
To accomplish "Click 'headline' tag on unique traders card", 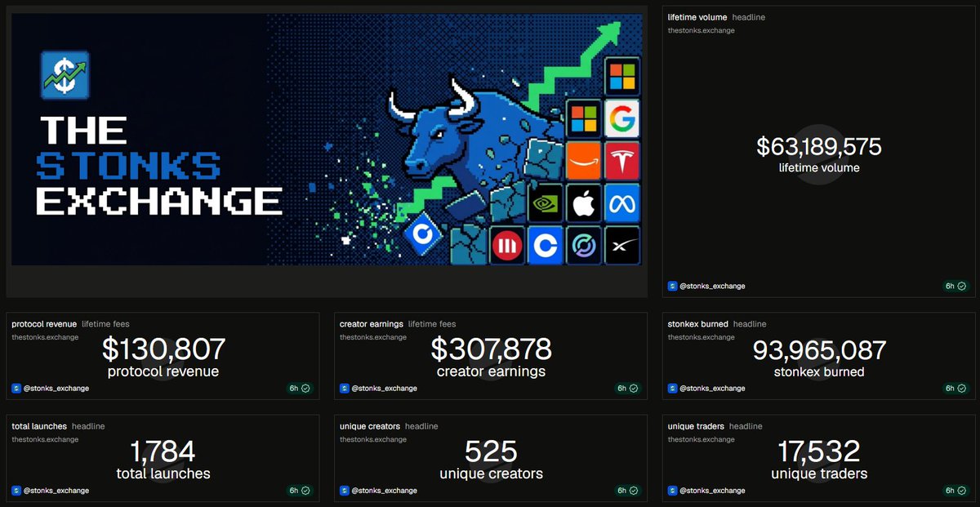I will [x=746, y=426].
